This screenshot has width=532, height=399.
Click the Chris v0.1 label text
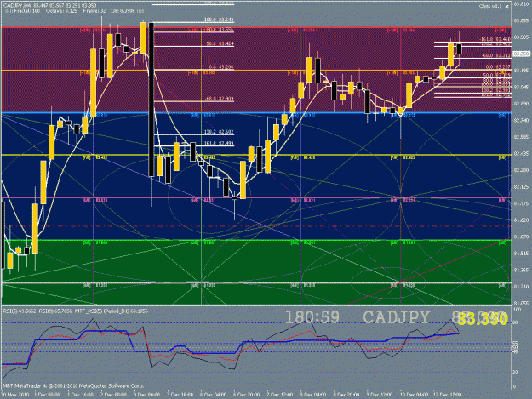(x=490, y=6)
